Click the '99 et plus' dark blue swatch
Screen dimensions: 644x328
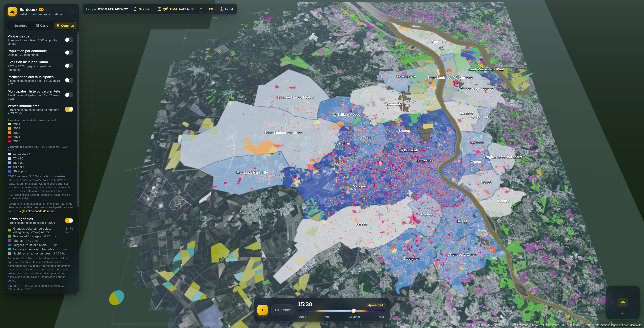10,171
